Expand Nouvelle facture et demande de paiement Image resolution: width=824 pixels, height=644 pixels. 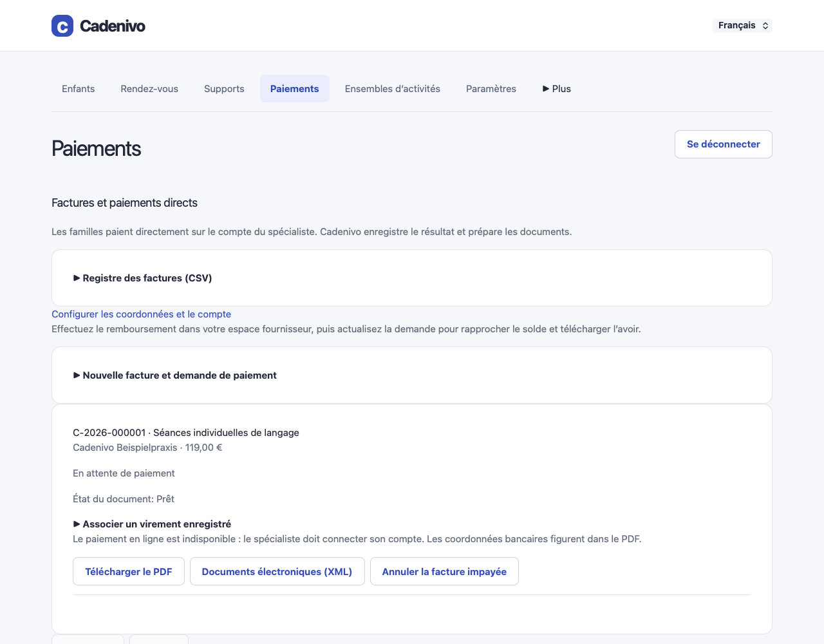pyautogui.click(x=175, y=375)
